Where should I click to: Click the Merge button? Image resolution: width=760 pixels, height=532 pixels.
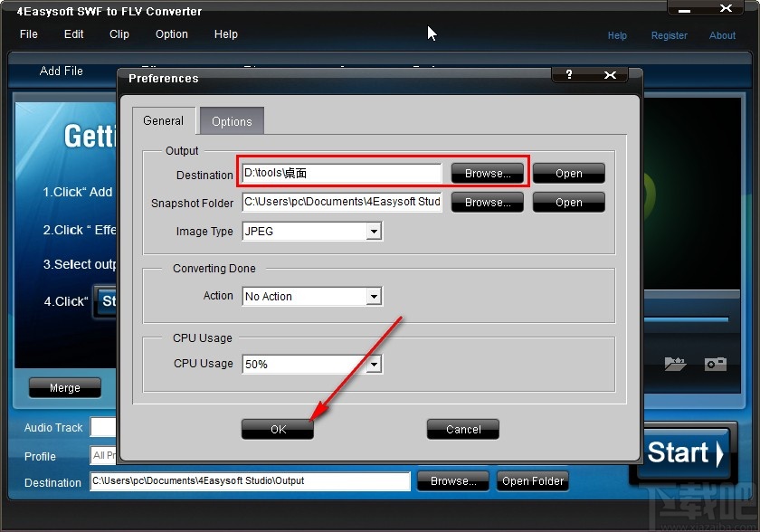point(64,387)
